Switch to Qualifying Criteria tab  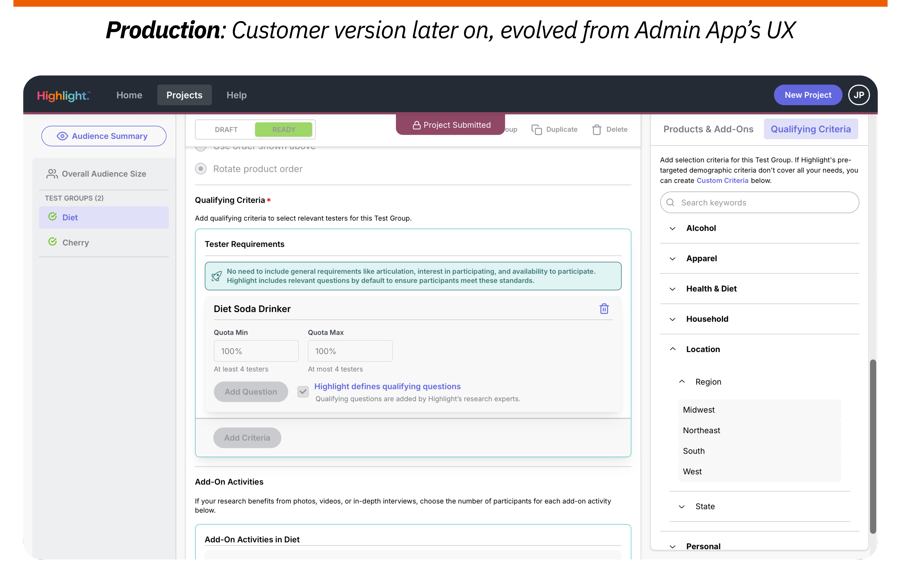811,129
